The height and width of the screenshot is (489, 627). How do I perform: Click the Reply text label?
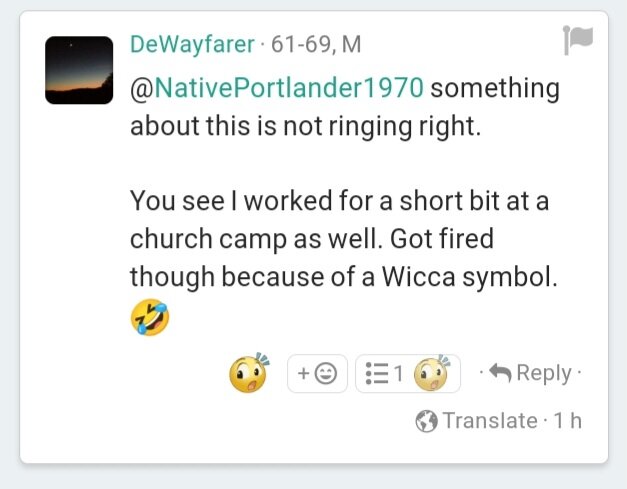[544, 373]
